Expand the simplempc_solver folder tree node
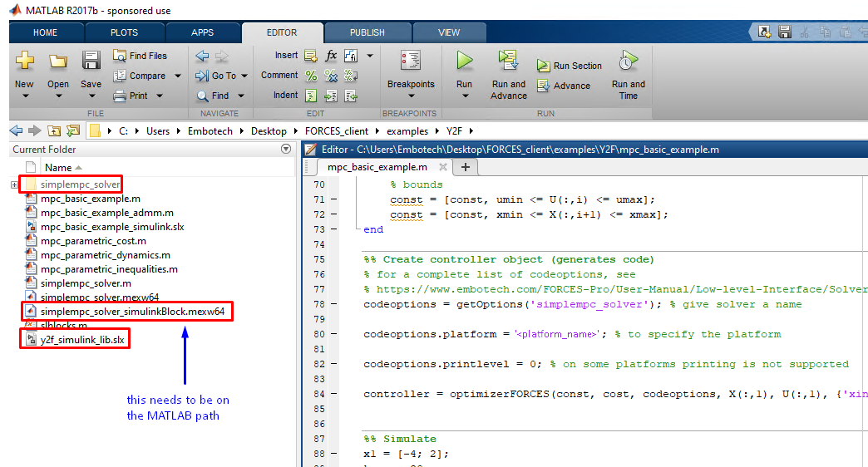The image size is (868, 467). (14, 184)
